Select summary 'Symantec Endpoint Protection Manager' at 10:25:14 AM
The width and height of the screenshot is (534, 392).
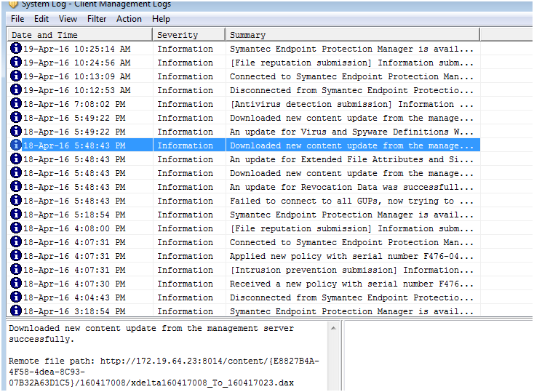pyautogui.click(x=351, y=49)
